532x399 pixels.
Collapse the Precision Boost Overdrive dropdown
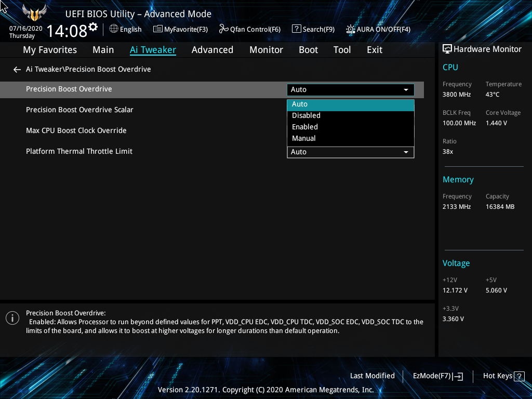tap(351, 89)
